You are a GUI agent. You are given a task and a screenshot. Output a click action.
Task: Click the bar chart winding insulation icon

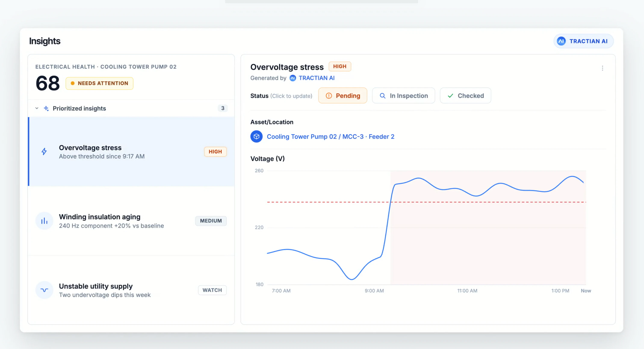(44, 221)
